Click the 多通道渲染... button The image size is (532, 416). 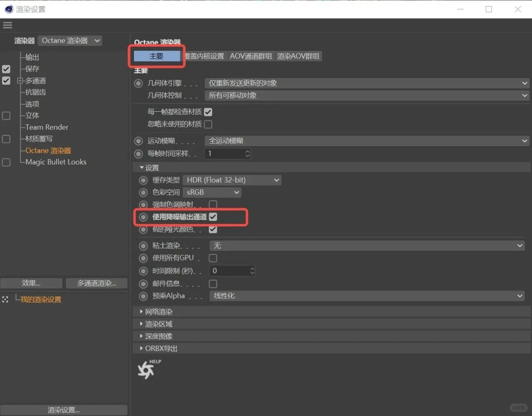tap(96, 283)
